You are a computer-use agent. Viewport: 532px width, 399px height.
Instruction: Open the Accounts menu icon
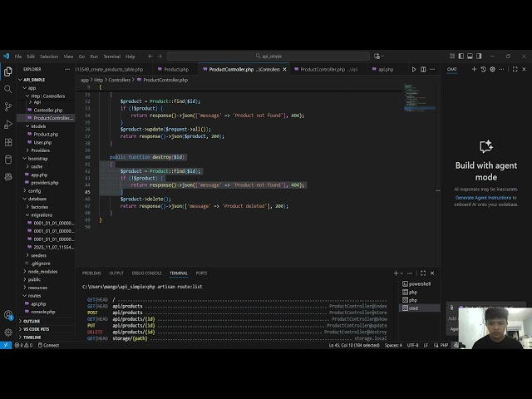(x=8, y=315)
